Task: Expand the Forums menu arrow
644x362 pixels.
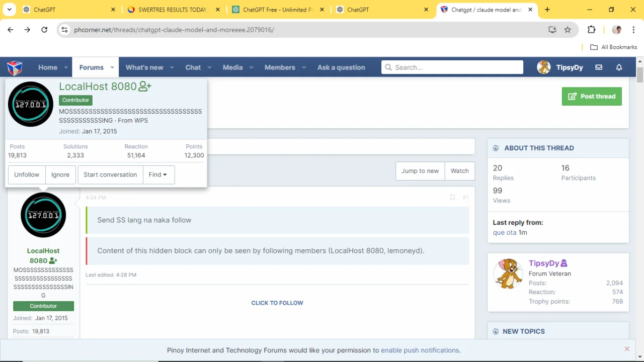Action: 112,67
